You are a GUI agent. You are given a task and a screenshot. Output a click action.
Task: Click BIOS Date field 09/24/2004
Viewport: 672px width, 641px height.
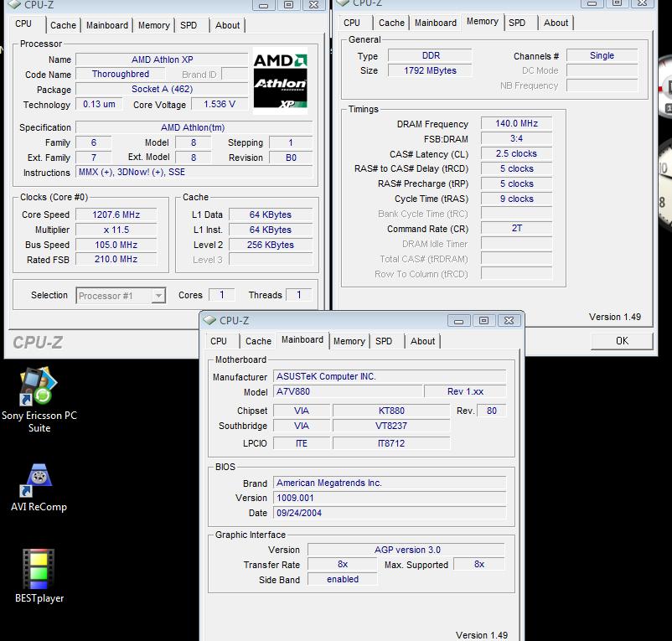pos(390,513)
